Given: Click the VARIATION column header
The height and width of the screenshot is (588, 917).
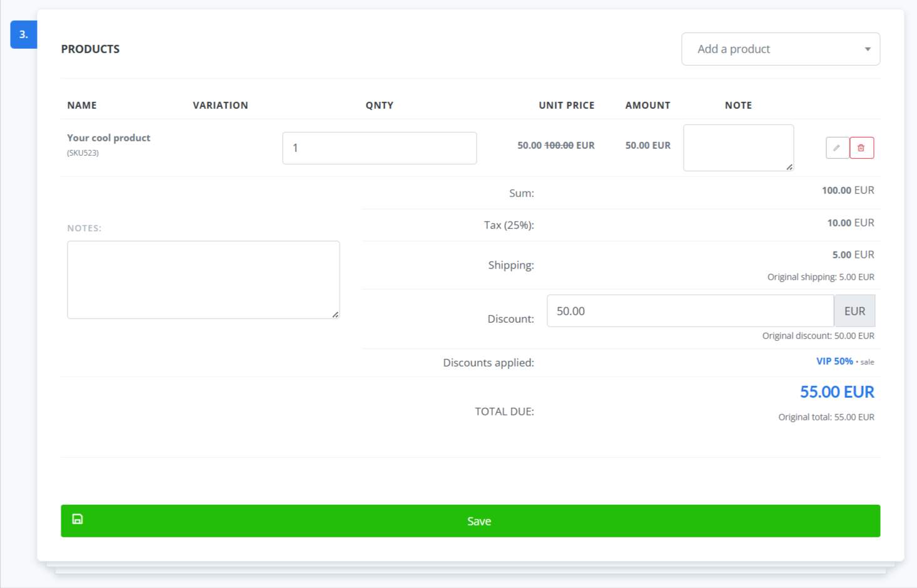Looking at the screenshot, I should click(x=220, y=105).
